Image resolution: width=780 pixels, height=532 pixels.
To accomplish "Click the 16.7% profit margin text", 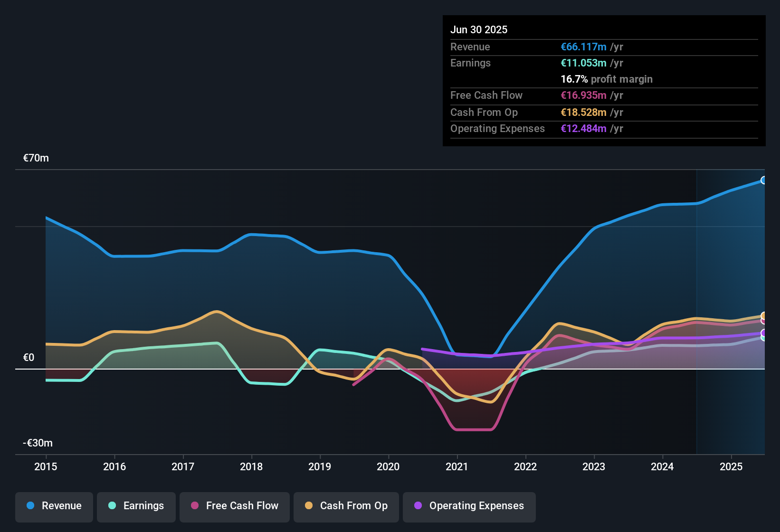I will point(607,79).
